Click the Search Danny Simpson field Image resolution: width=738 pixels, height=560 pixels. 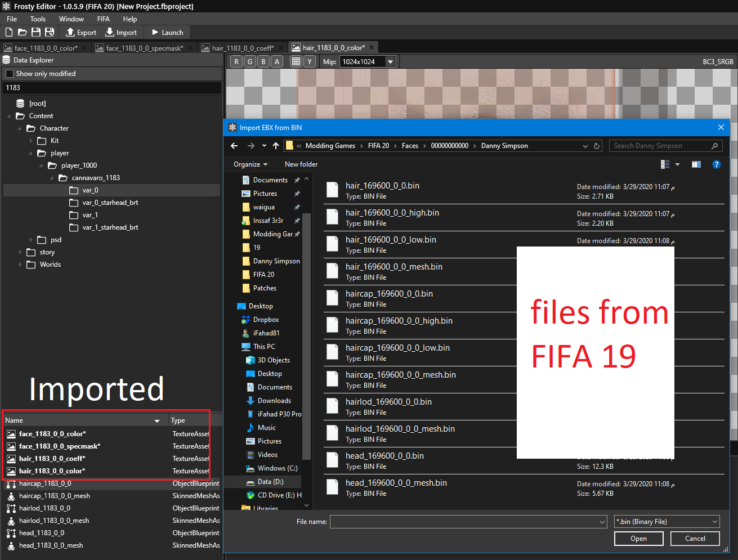point(666,146)
